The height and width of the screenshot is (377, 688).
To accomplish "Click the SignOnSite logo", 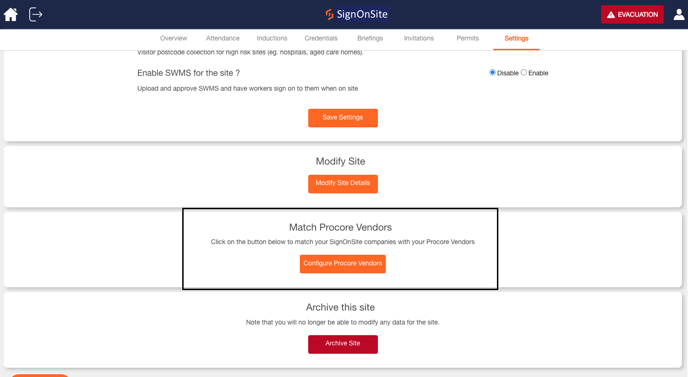I will (357, 14).
